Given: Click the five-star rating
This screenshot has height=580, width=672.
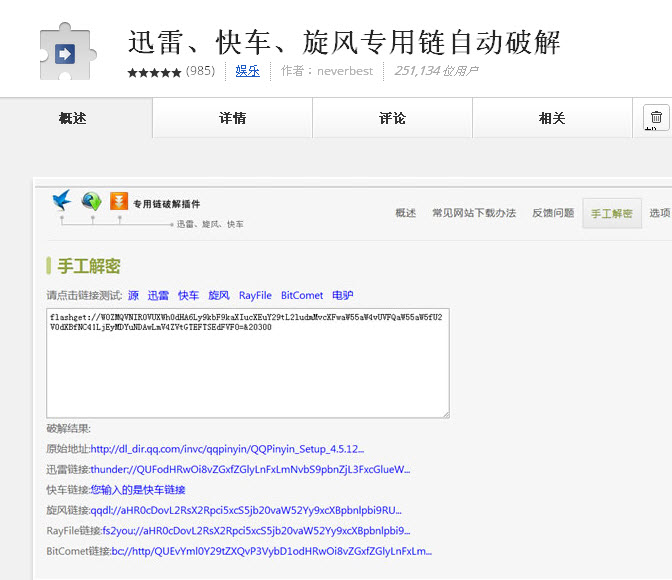Looking at the screenshot, I should tap(154, 72).
